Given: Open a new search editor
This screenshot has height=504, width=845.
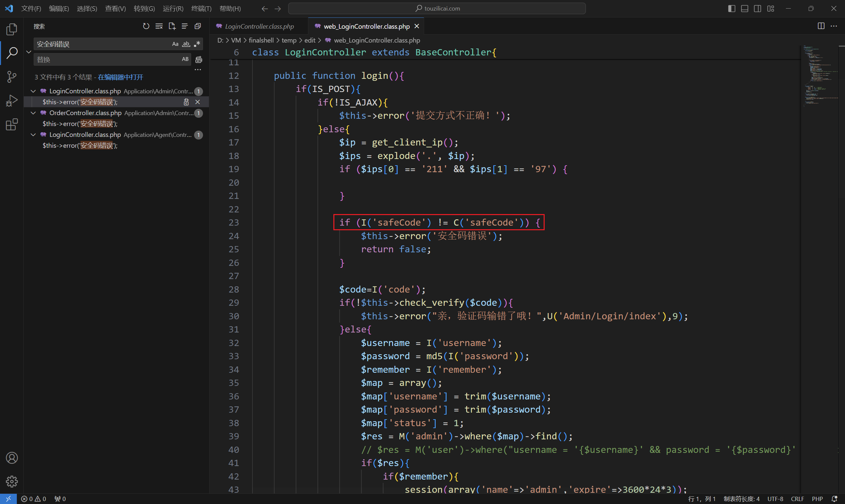Looking at the screenshot, I should (x=172, y=26).
